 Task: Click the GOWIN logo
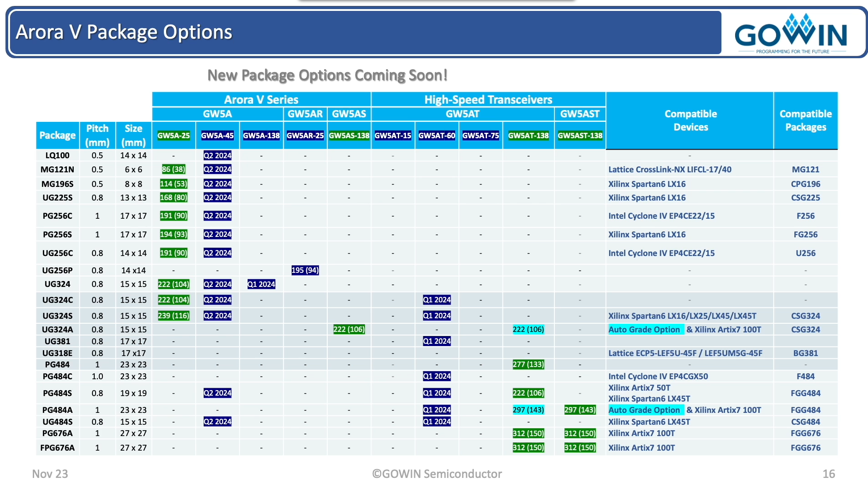click(x=791, y=33)
